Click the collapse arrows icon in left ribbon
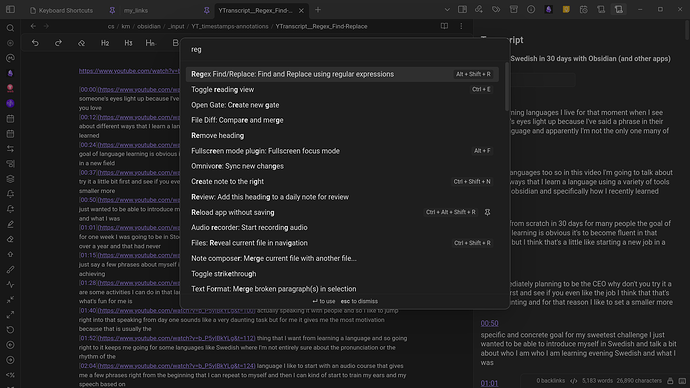 [10, 300]
